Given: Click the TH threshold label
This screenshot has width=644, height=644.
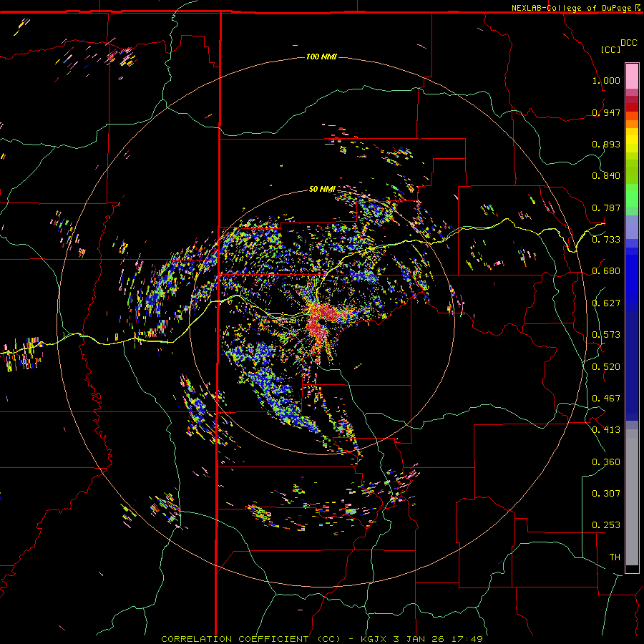Looking at the screenshot, I should click(615, 557).
